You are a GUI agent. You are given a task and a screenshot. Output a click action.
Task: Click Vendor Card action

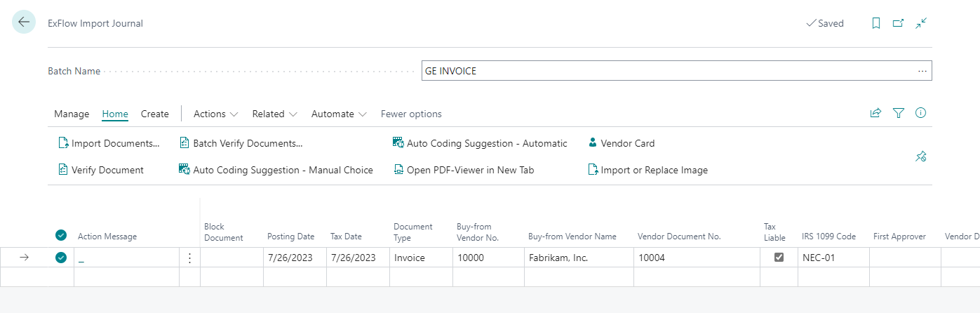tap(621, 143)
